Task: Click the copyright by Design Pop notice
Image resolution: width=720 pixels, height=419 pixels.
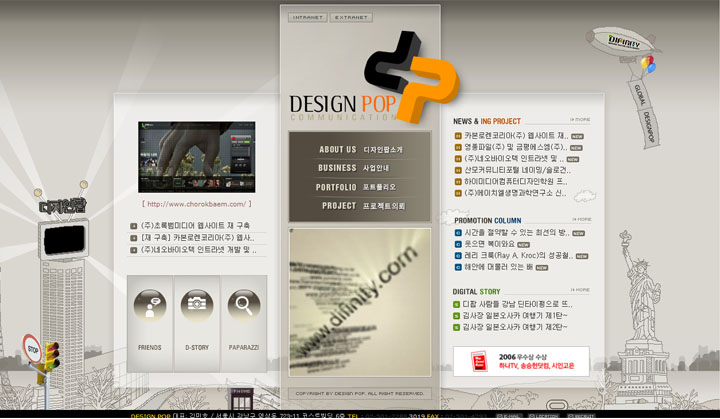Action: [360, 394]
